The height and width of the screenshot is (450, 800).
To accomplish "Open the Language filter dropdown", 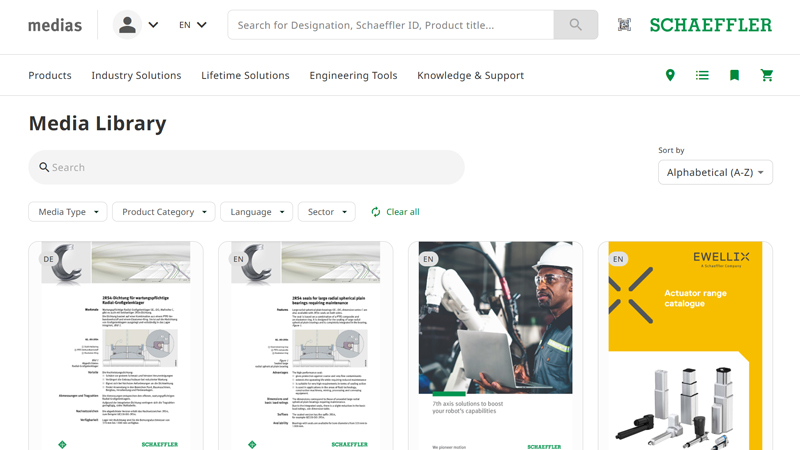I will pos(256,212).
